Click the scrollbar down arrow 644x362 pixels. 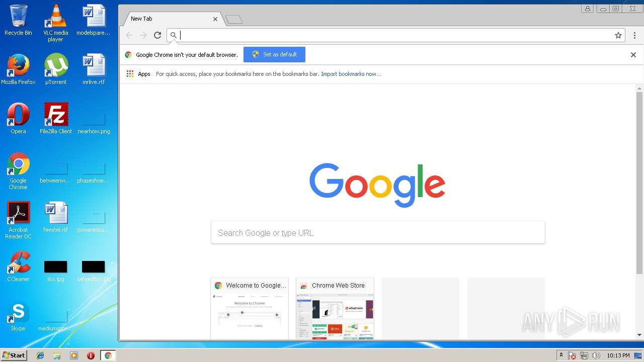[639, 335]
